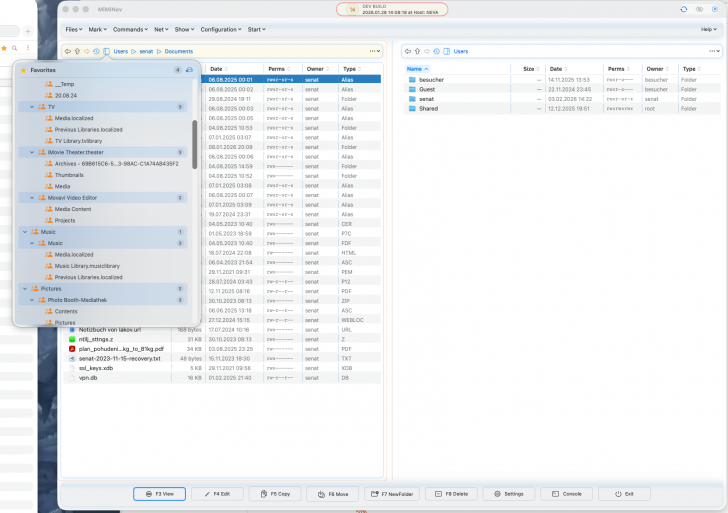Open history in right panel breadcrumb bar
The height and width of the screenshot is (513, 728).
point(436,52)
